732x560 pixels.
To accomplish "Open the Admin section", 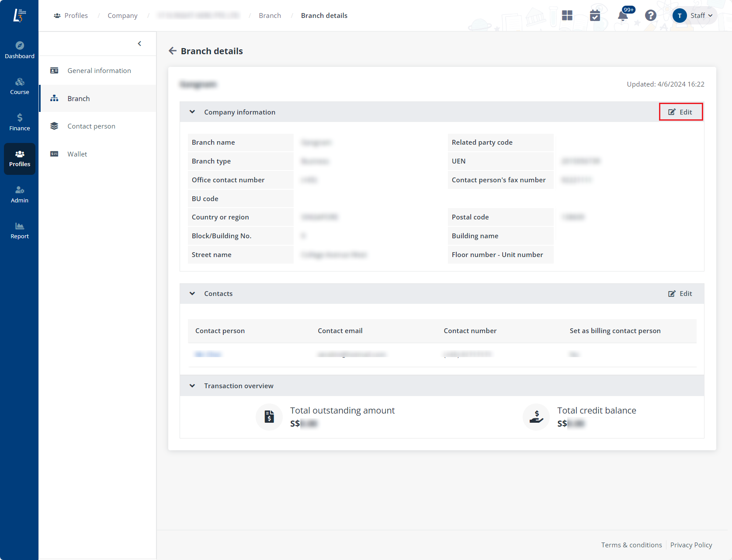I will pyautogui.click(x=20, y=195).
